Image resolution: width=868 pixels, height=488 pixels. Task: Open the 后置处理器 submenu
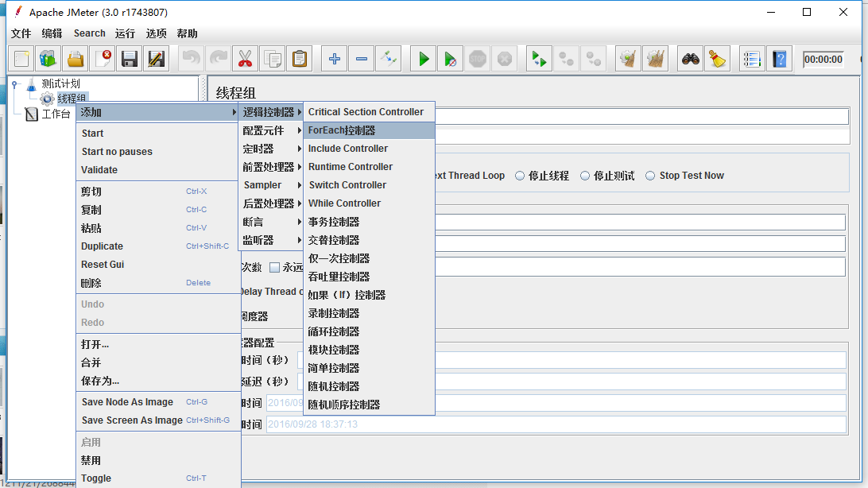point(272,203)
